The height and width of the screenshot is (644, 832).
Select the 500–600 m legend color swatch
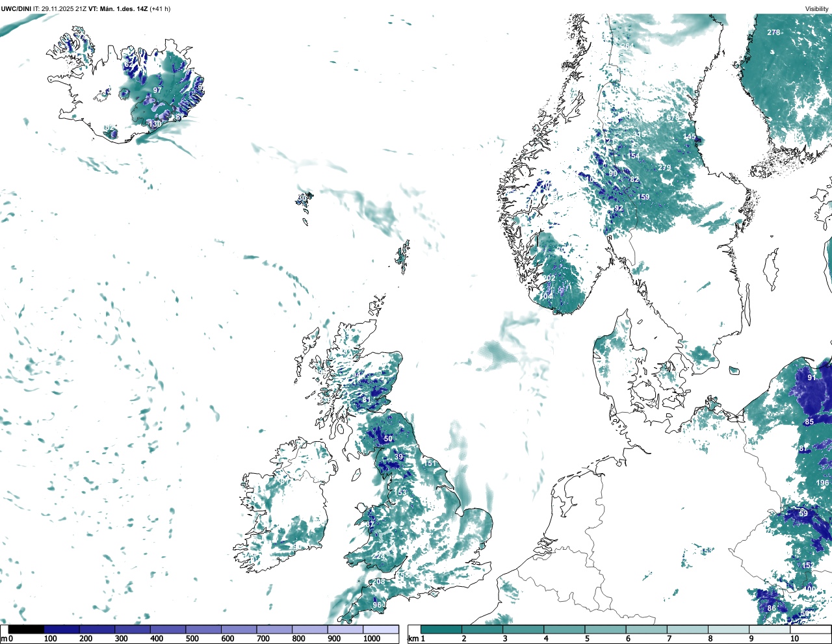tap(203, 629)
